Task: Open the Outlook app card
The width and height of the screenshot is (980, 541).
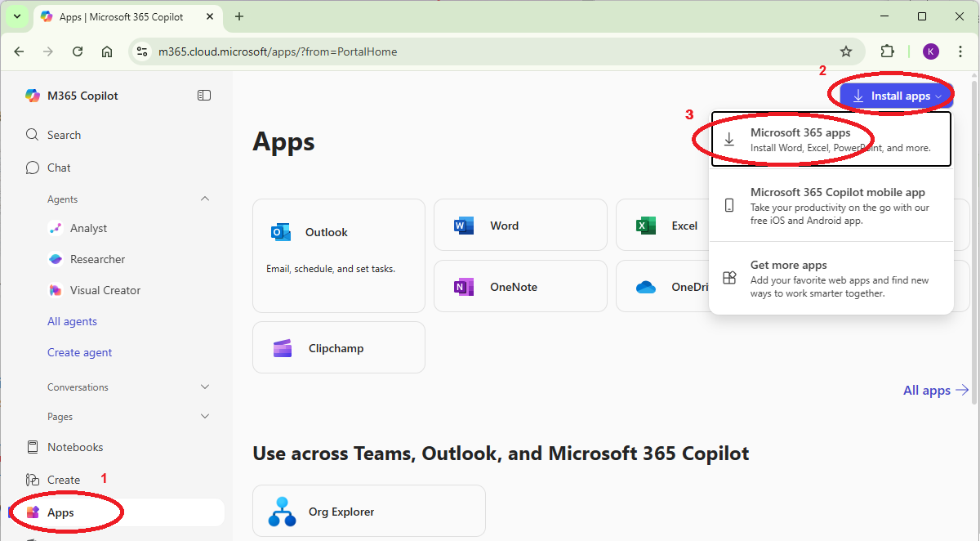Action: pos(339,256)
